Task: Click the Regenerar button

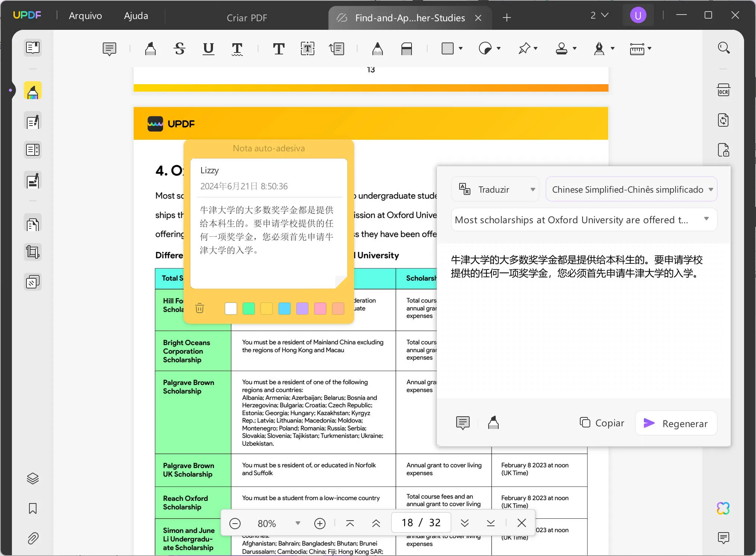Action: tap(676, 423)
